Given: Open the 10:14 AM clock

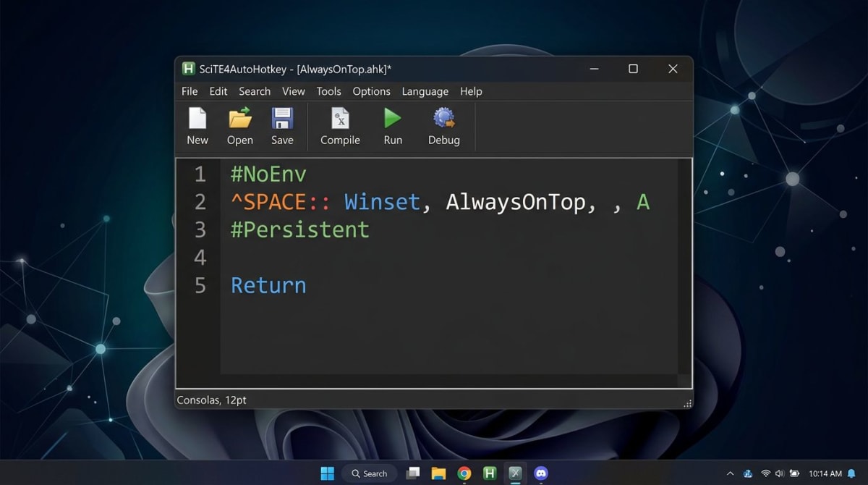Looking at the screenshot, I should click(825, 474).
